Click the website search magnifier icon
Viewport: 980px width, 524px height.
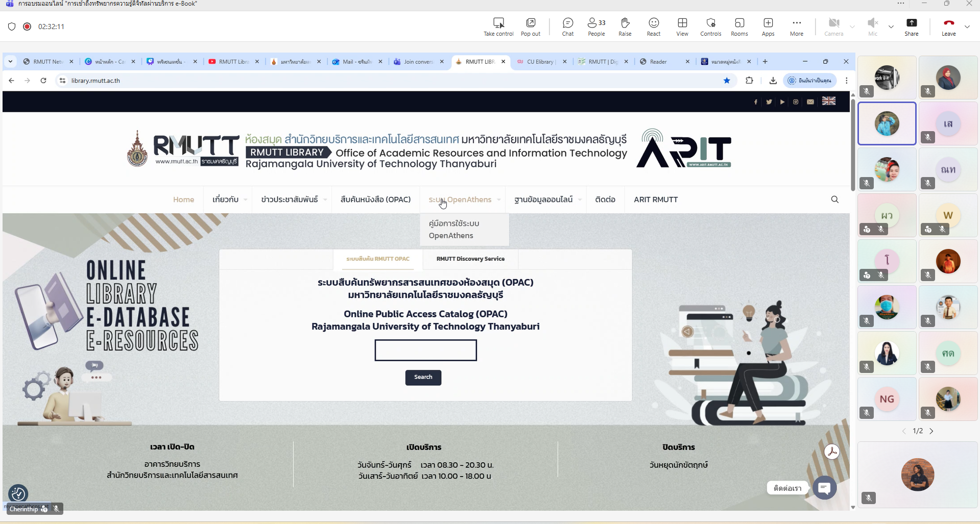point(834,199)
